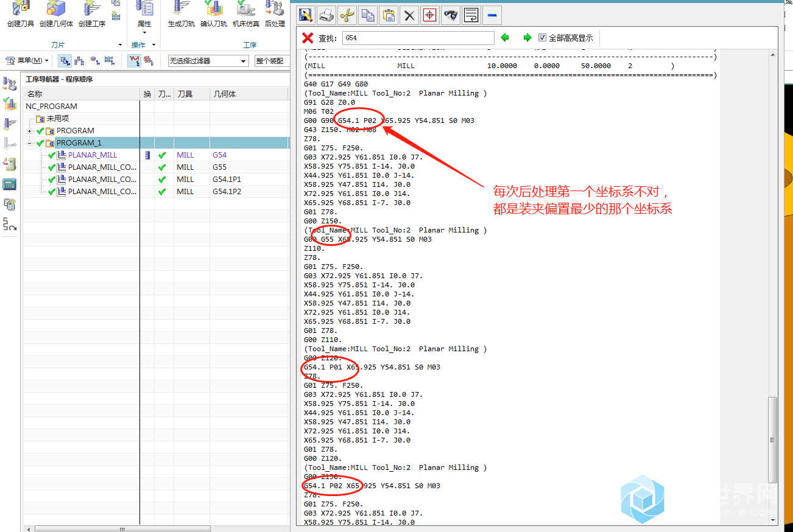This screenshot has width=793, height=532.
Task: Expand the PROGRAM folder node
Action: (x=29, y=131)
